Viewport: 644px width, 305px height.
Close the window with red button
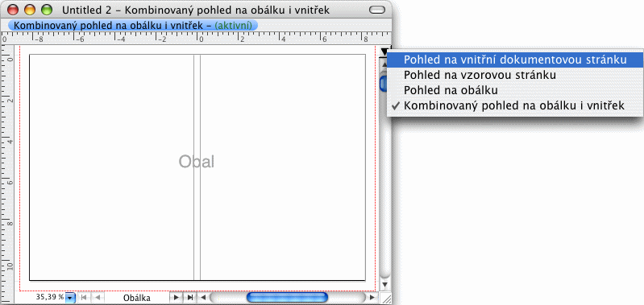(x=13, y=10)
